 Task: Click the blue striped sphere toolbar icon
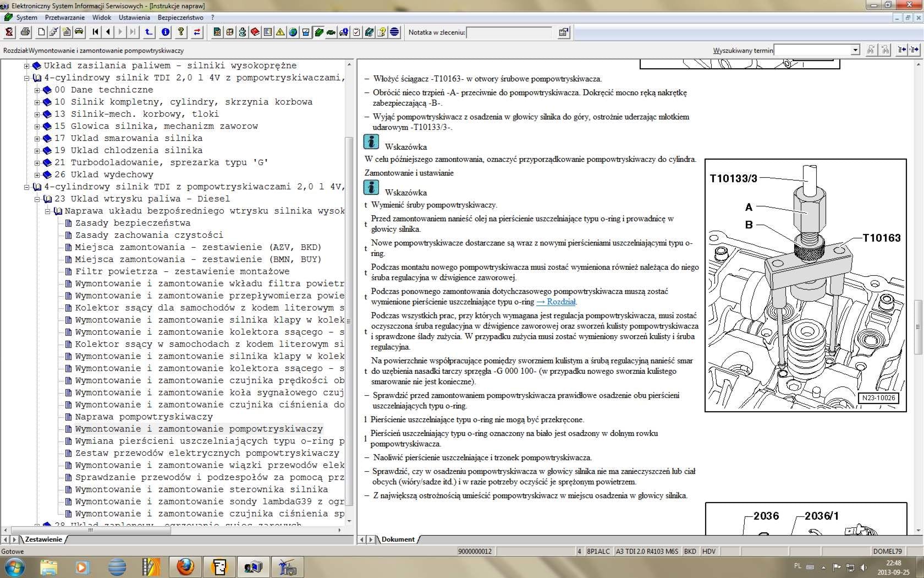click(394, 32)
